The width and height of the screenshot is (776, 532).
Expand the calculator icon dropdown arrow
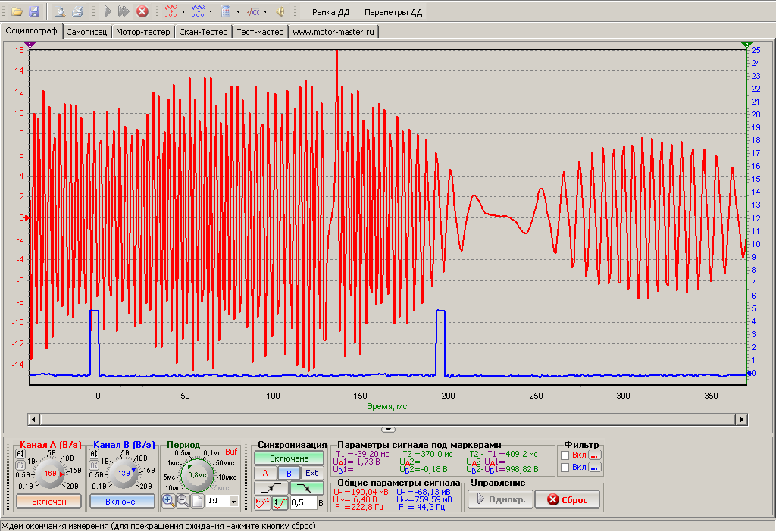(x=238, y=12)
